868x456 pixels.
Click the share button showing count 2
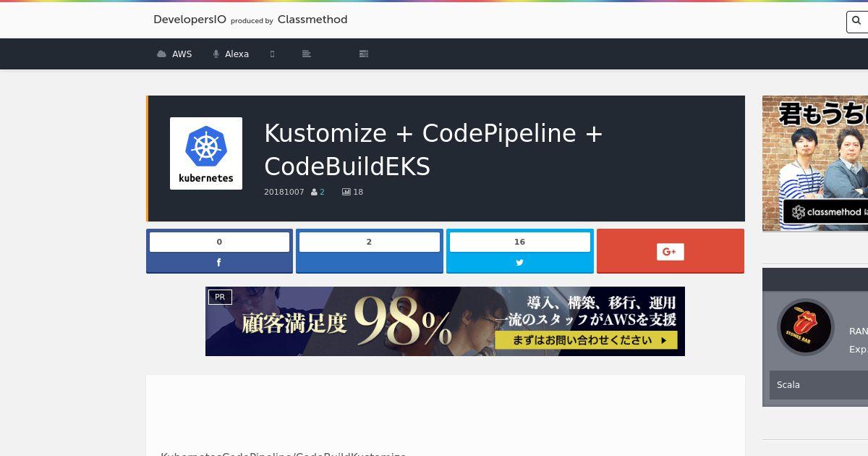370,251
